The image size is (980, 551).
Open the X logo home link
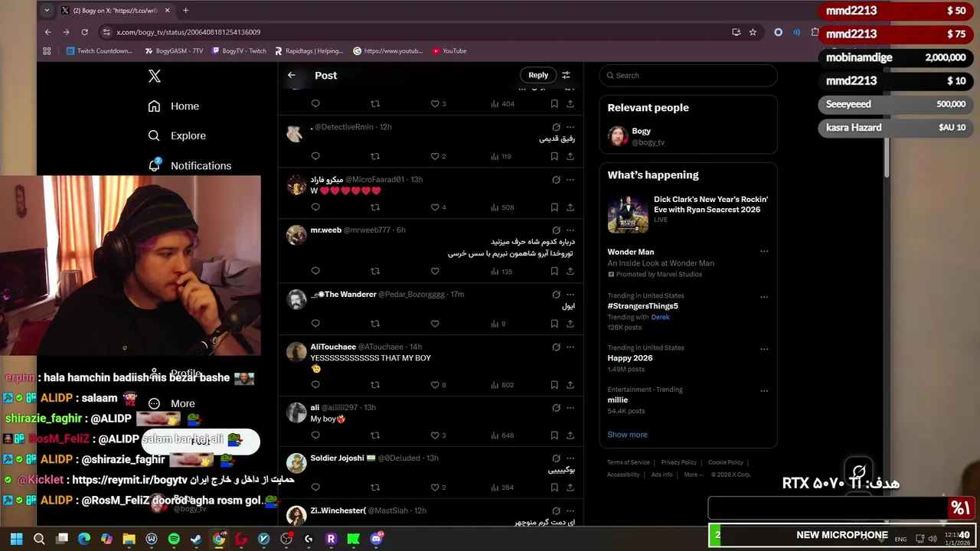155,76
